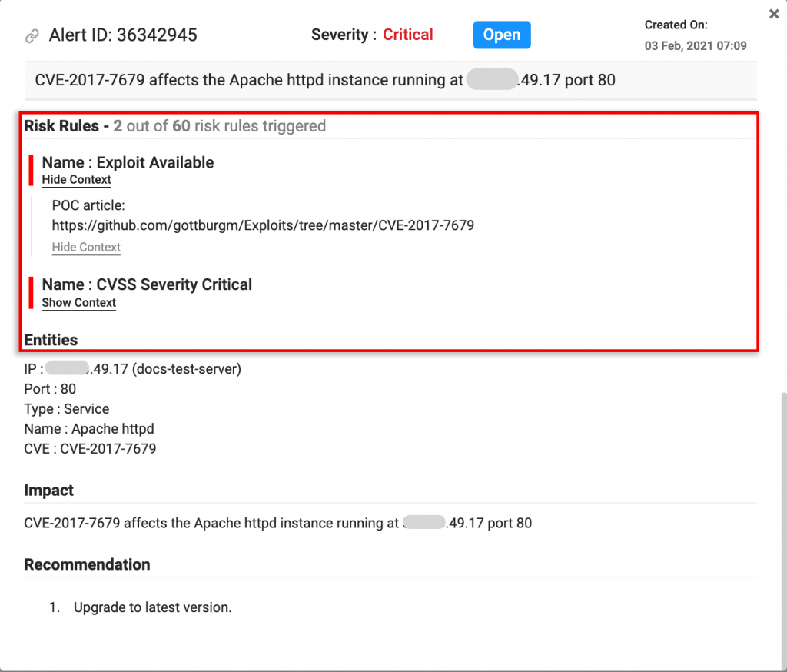The width and height of the screenshot is (787, 672).
Task: Click the Critical severity label
Action: tap(407, 35)
